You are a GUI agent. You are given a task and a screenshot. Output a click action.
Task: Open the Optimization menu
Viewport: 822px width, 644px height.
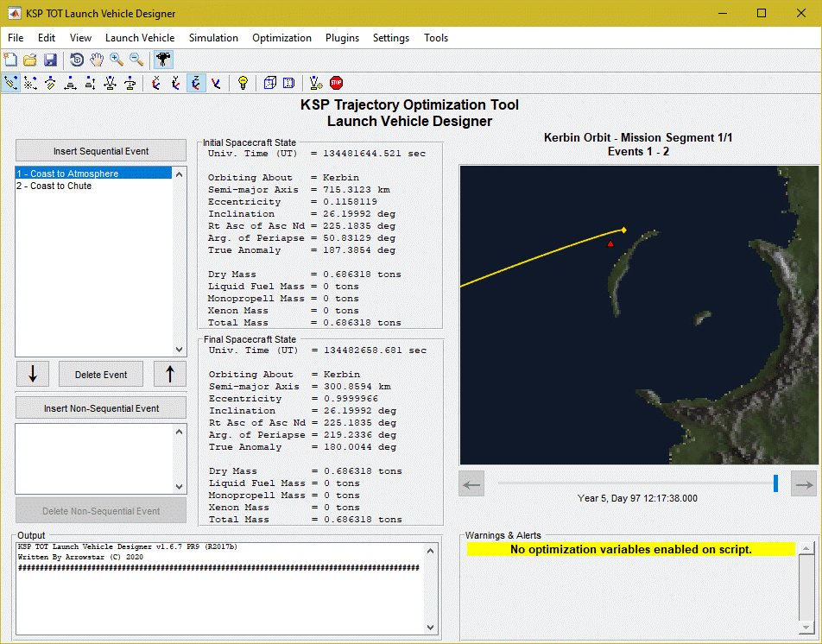[281, 38]
